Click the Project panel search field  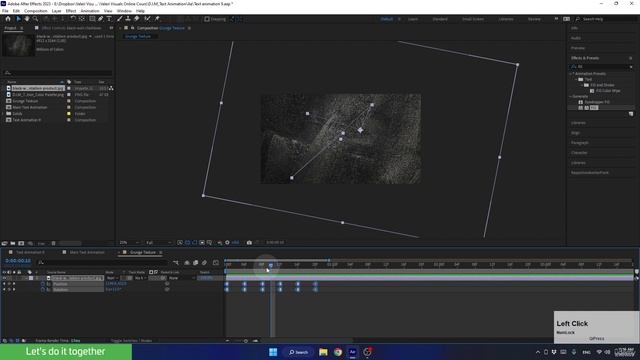[x=57, y=73]
